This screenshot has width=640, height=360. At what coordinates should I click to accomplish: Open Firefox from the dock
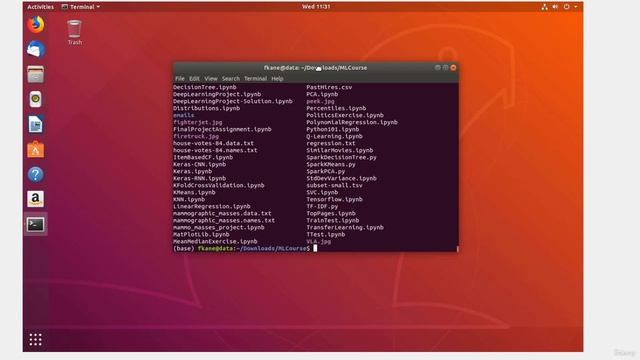[x=36, y=24]
